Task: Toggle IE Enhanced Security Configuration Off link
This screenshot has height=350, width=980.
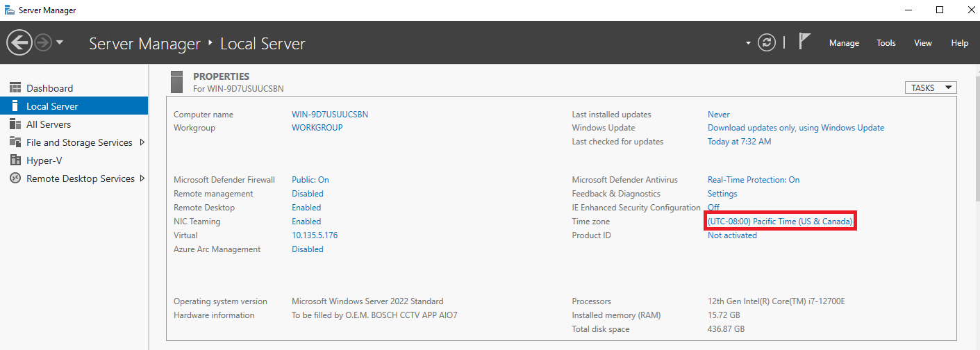Action: click(x=713, y=208)
